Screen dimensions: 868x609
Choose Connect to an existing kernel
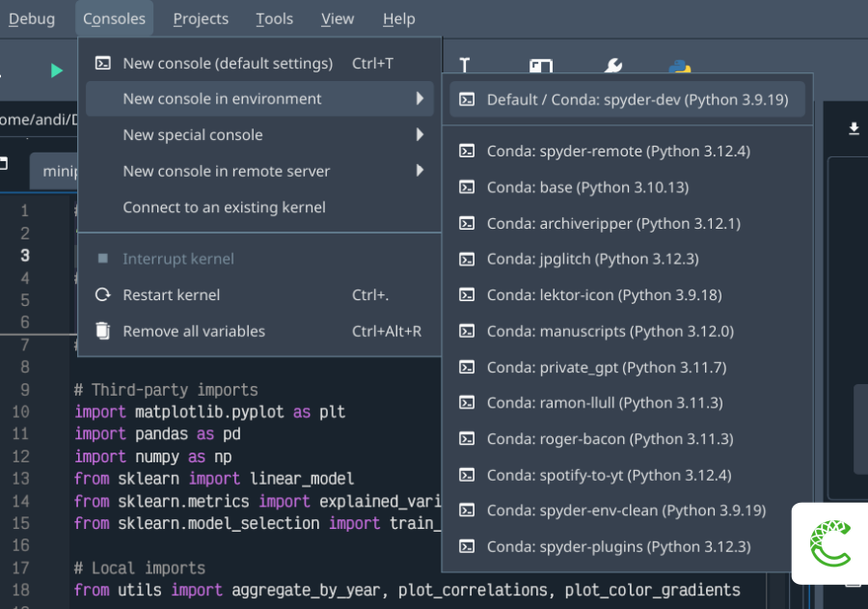pos(259,208)
